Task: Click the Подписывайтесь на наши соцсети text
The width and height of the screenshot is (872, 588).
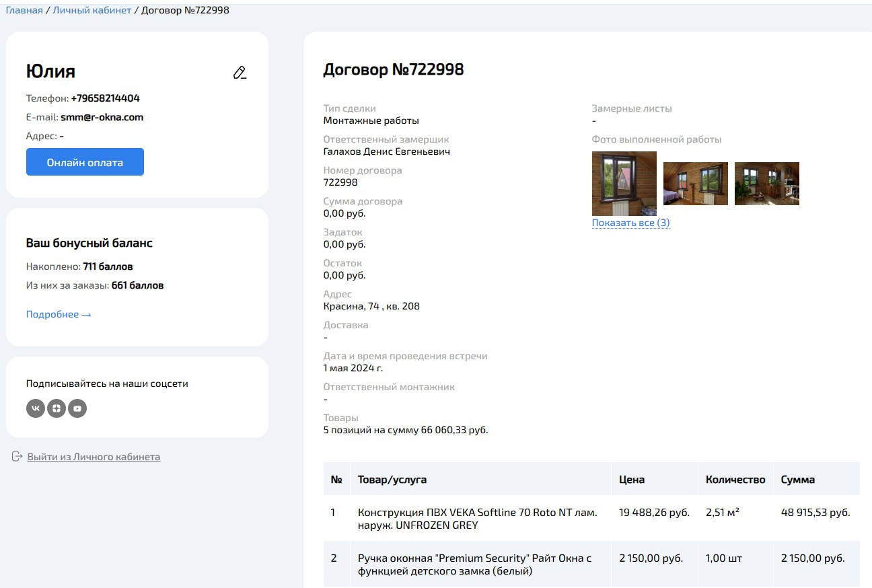Action: pyautogui.click(x=107, y=383)
